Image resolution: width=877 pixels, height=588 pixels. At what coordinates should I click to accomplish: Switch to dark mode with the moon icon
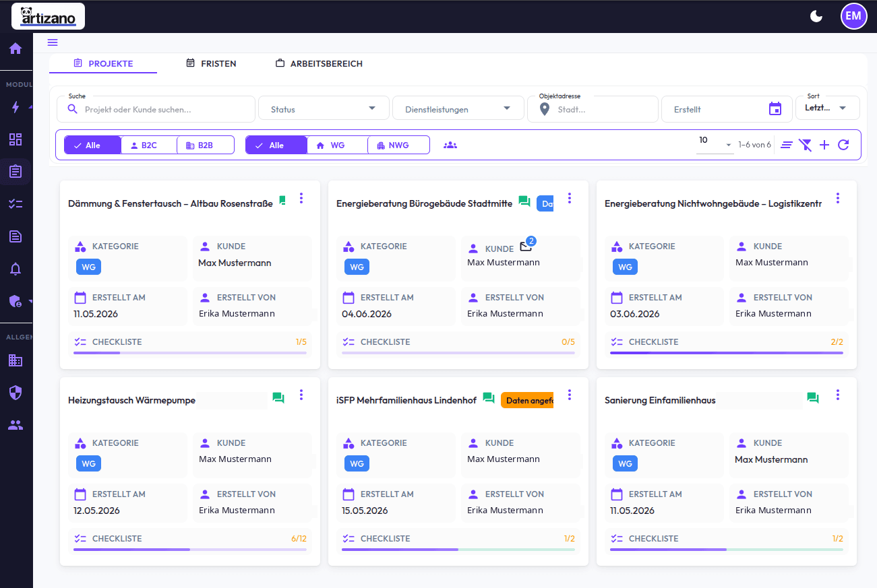click(x=816, y=16)
